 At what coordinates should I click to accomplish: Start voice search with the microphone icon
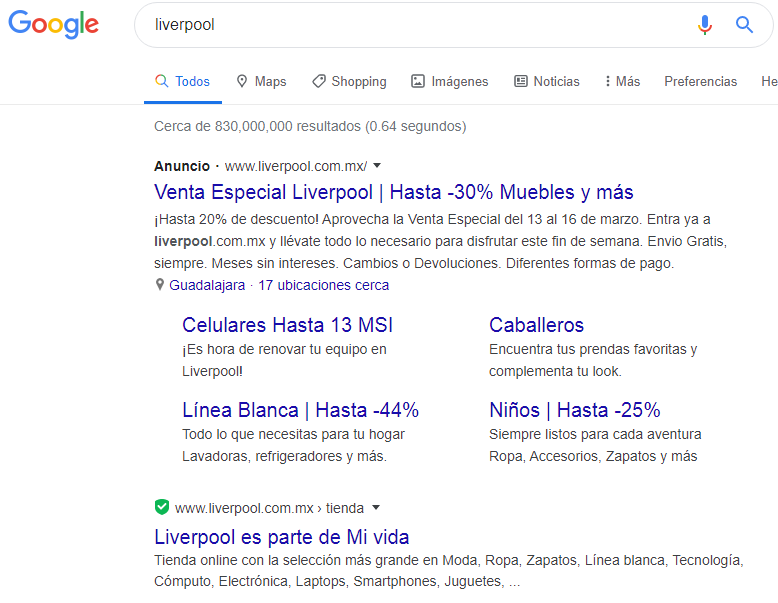pyautogui.click(x=705, y=24)
